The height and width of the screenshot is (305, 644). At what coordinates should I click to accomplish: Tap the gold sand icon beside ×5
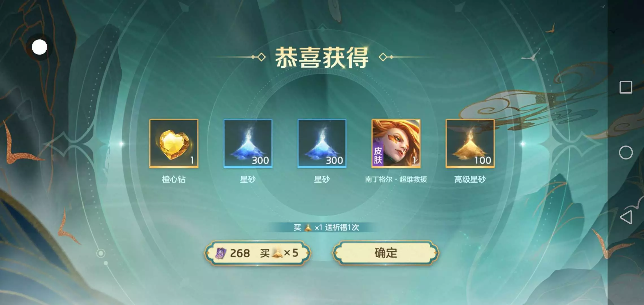coord(278,253)
